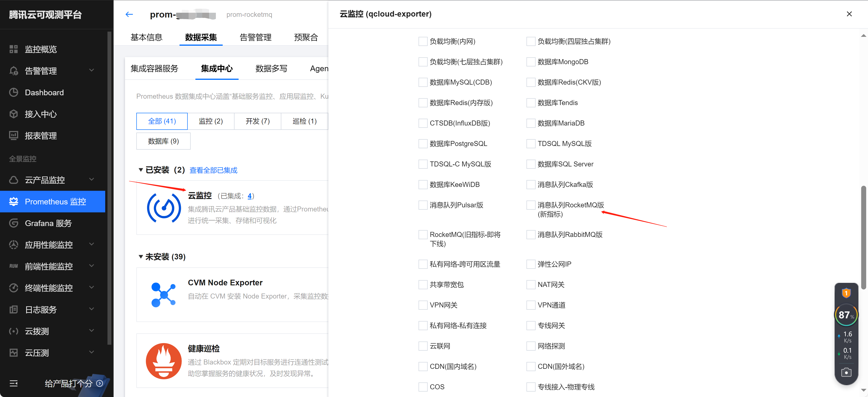Click the Grafana 服务 logo icon

(13, 223)
